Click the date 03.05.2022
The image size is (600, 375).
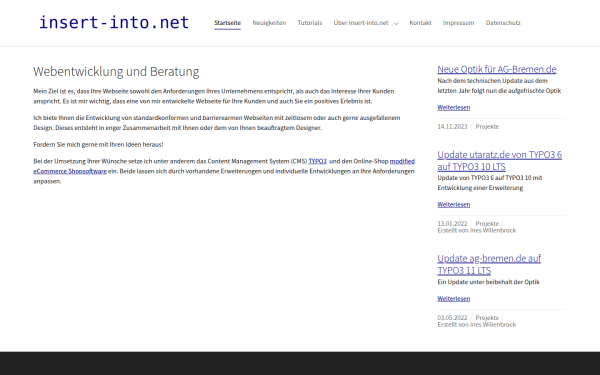point(452,318)
